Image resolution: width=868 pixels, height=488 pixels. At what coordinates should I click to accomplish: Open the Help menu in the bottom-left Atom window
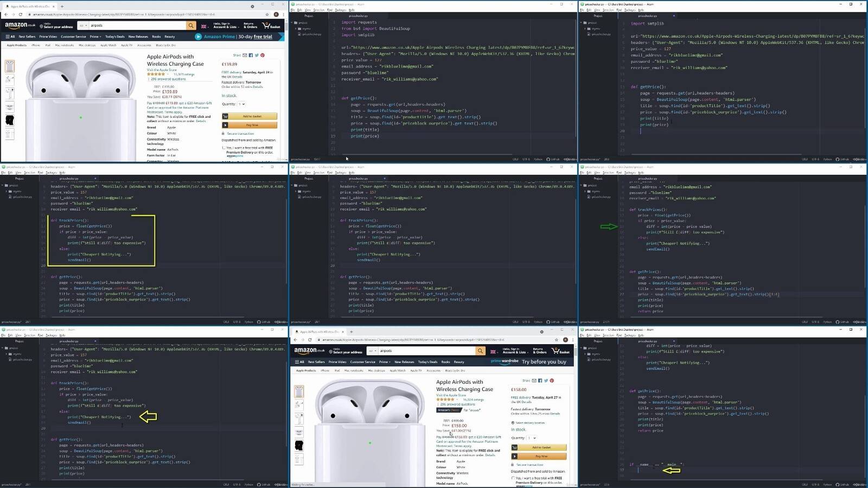point(62,335)
